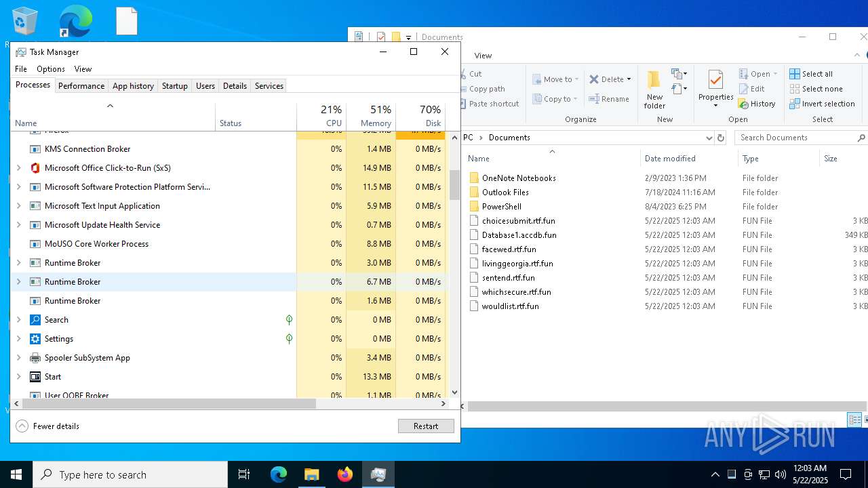Expand the Spooler SubSystem App row
868x488 pixels.
pyautogui.click(x=18, y=358)
